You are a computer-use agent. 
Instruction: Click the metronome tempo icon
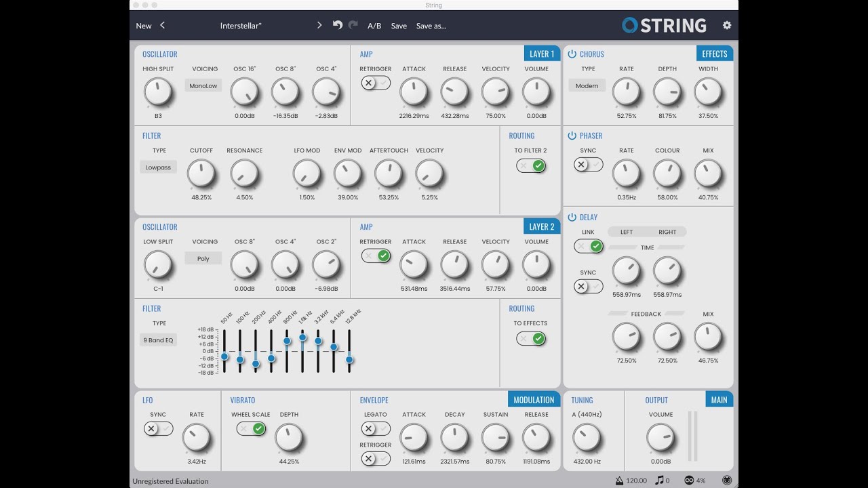619,481
